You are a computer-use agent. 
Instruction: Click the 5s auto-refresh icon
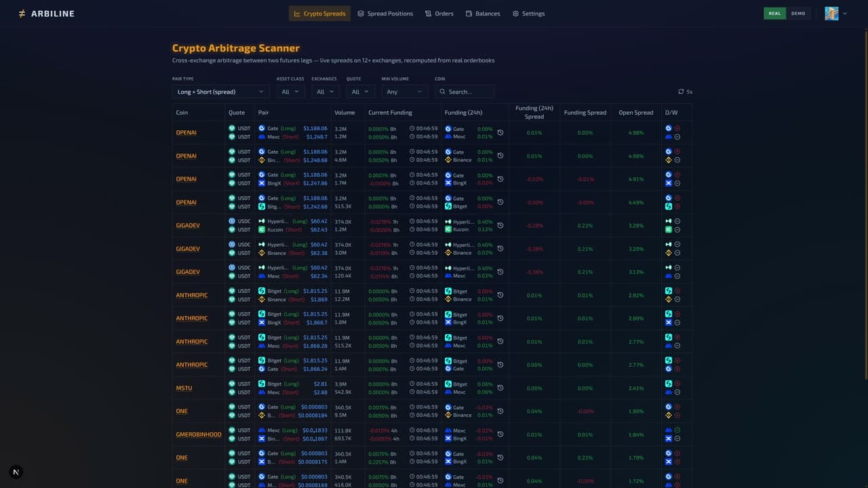pyautogui.click(x=681, y=91)
